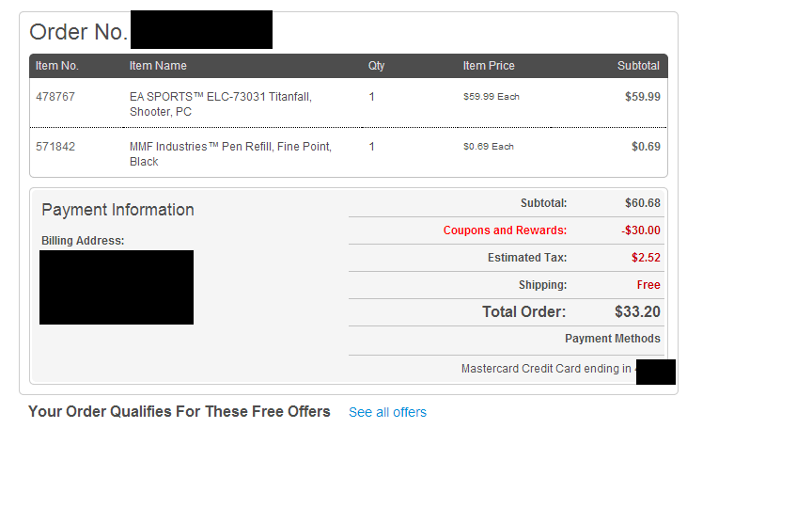
Task: Select the Payment Information heading
Action: pyautogui.click(x=118, y=210)
